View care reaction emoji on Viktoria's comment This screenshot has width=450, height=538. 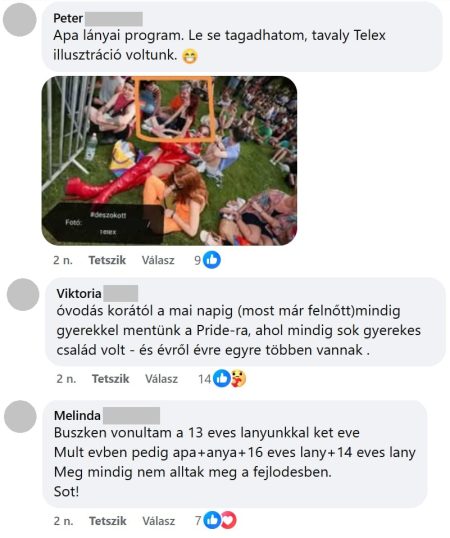[x=238, y=378]
